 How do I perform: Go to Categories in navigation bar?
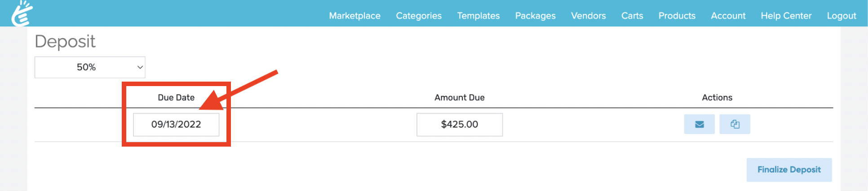tap(418, 16)
